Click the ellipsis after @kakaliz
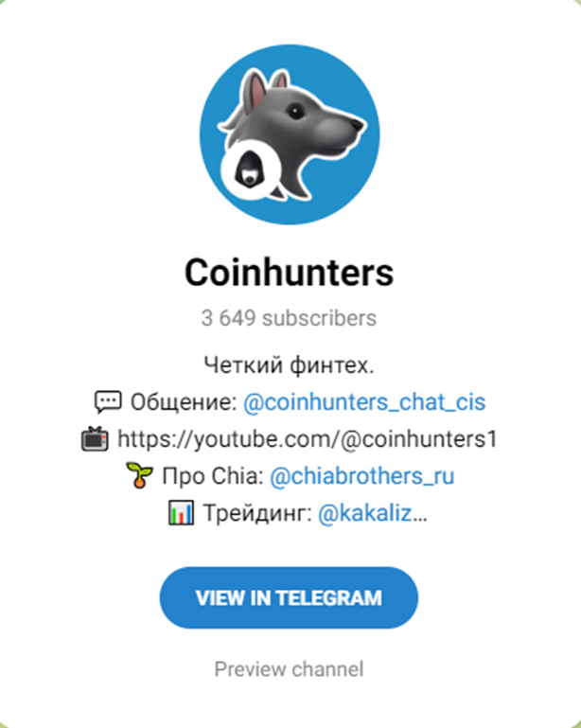Image resolution: width=581 pixels, height=728 pixels. click(x=419, y=516)
